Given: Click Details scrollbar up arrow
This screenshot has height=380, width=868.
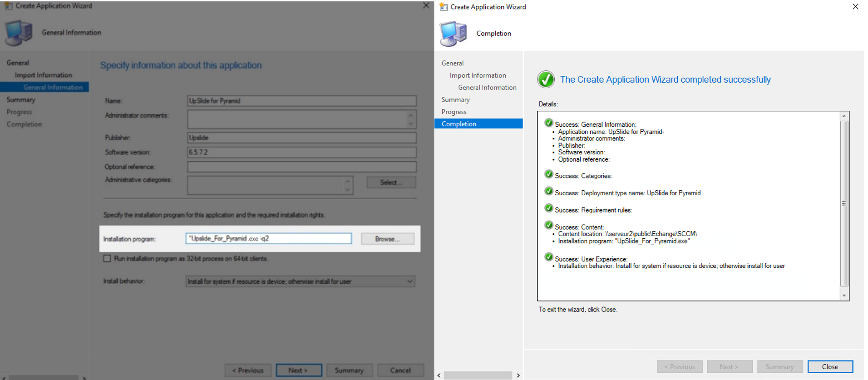Looking at the screenshot, I should (844, 116).
